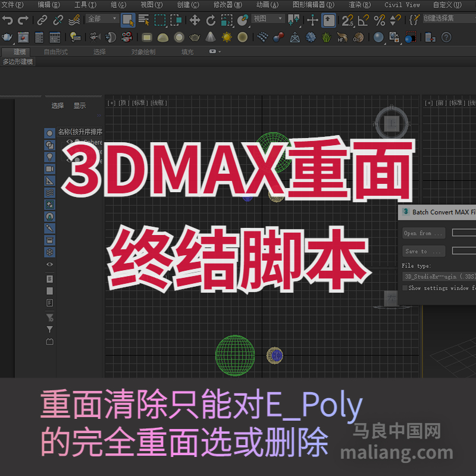Viewport: 476px width, 476px height.
Task: Open the 视图 reference coordinate dropdown
Action: tap(267, 19)
